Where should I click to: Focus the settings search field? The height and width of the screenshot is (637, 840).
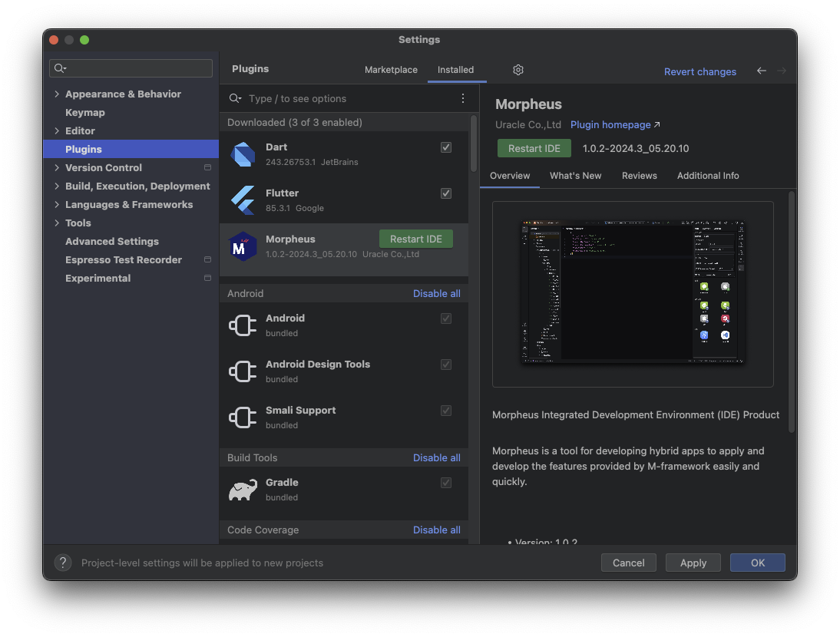(x=131, y=68)
